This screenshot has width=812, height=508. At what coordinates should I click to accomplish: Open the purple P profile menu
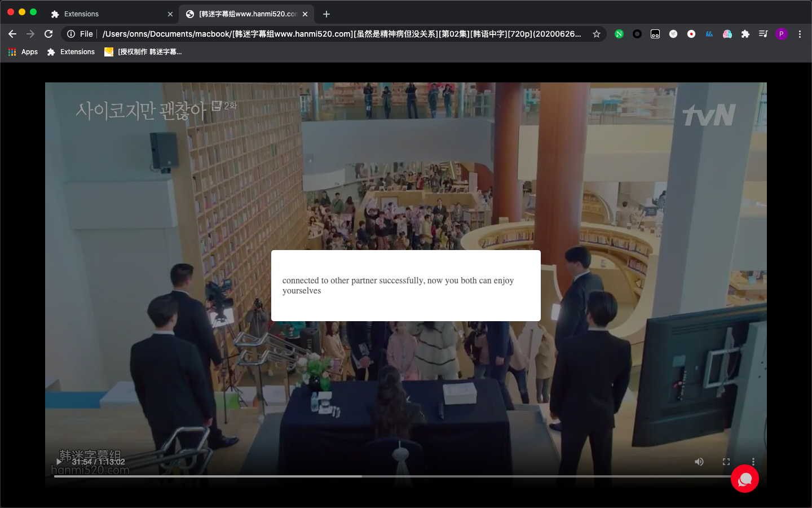pos(782,34)
